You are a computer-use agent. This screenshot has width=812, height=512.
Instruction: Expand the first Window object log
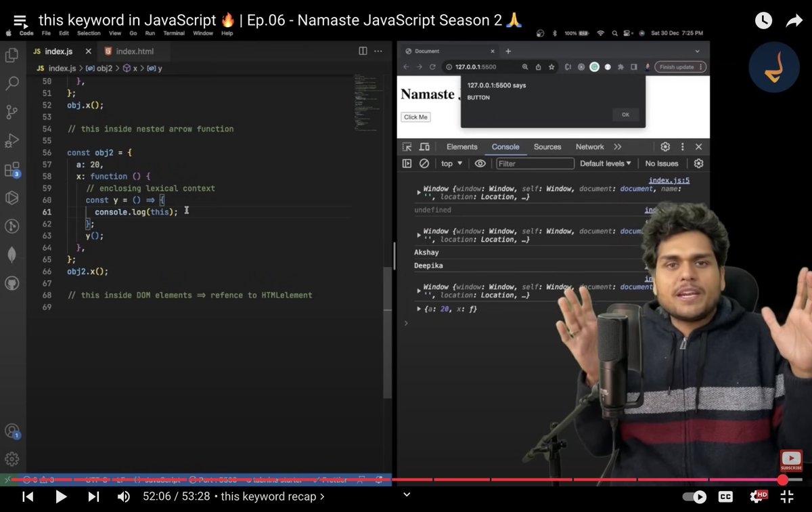418,193
